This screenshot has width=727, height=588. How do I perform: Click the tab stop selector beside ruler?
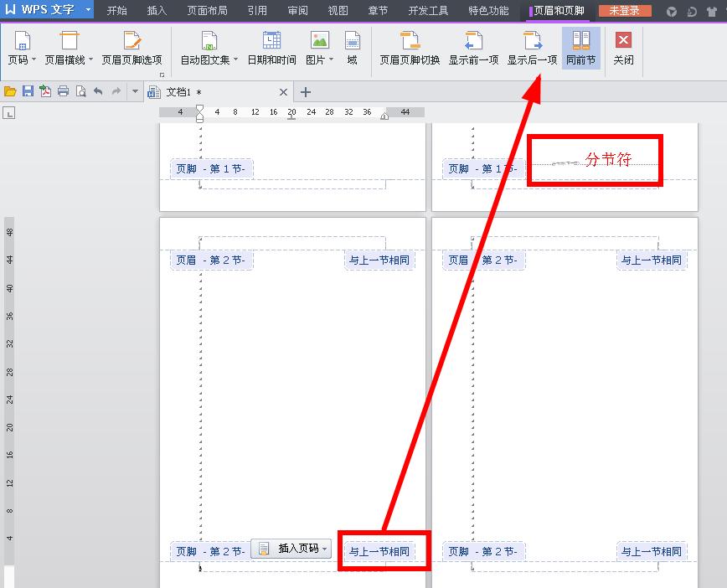tap(9, 113)
